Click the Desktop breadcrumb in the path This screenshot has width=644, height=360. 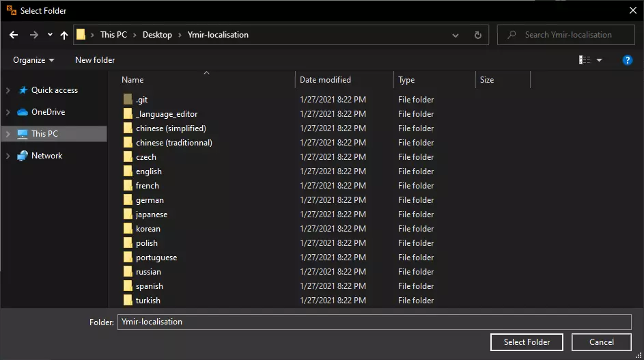click(x=157, y=35)
